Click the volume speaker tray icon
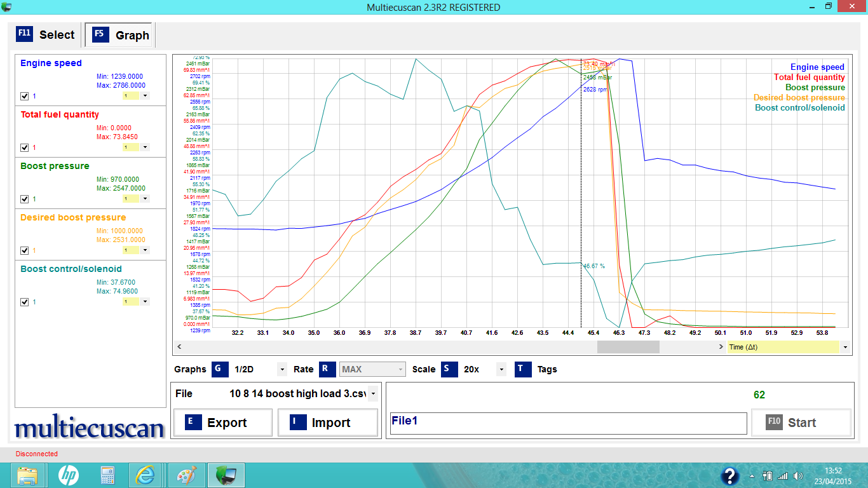Viewport: 868px width, 488px height. 798,476
